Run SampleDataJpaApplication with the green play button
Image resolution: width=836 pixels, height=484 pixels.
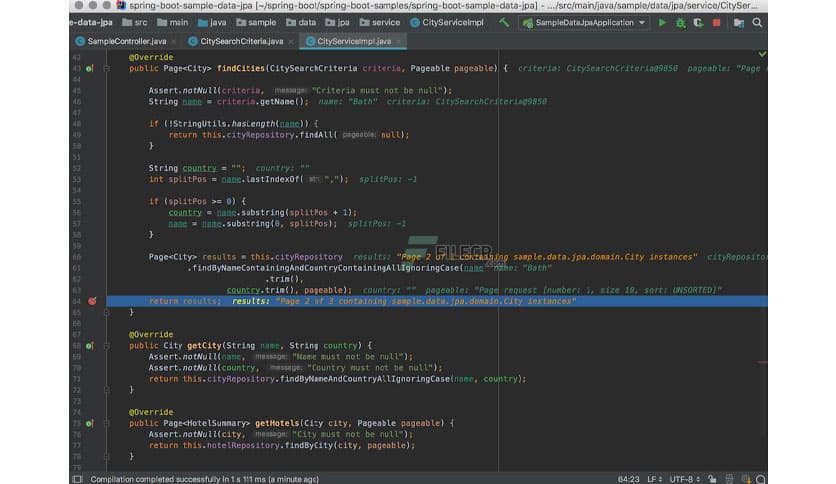coord(662,23)
